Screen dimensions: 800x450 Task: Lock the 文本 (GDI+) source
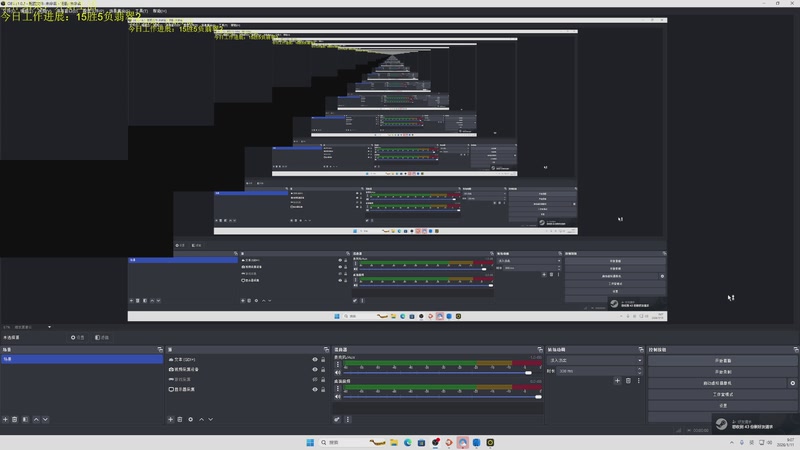(323, 359)
